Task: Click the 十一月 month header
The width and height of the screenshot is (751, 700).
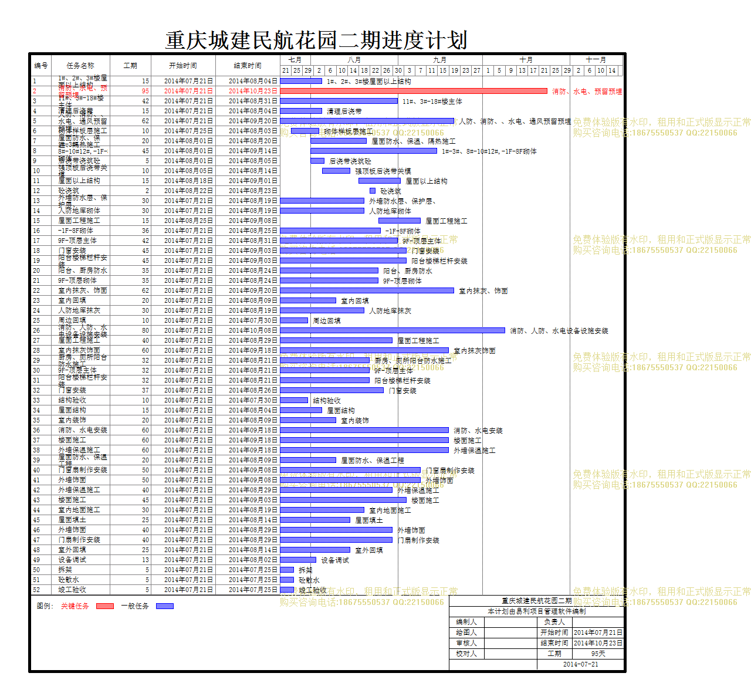Action: 596,60
